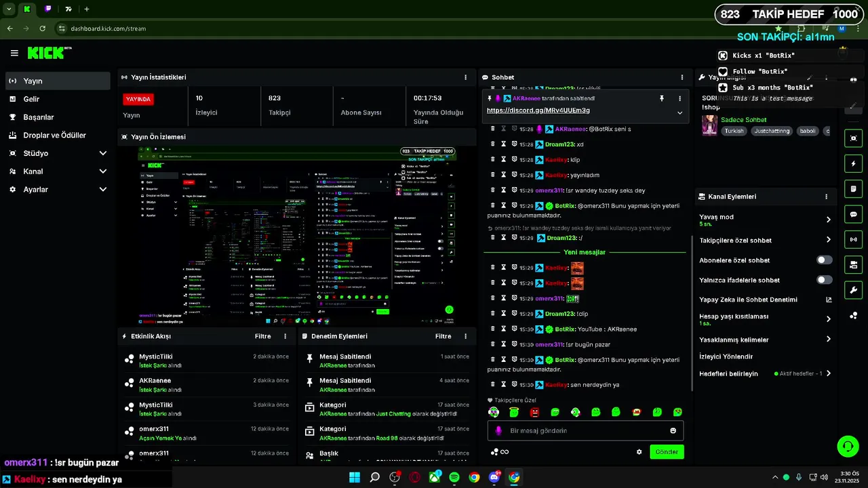This screenshot has width=868, height=488.
Task: Toggle Abonelere özel sohbet switch
Action: (824, 260)
